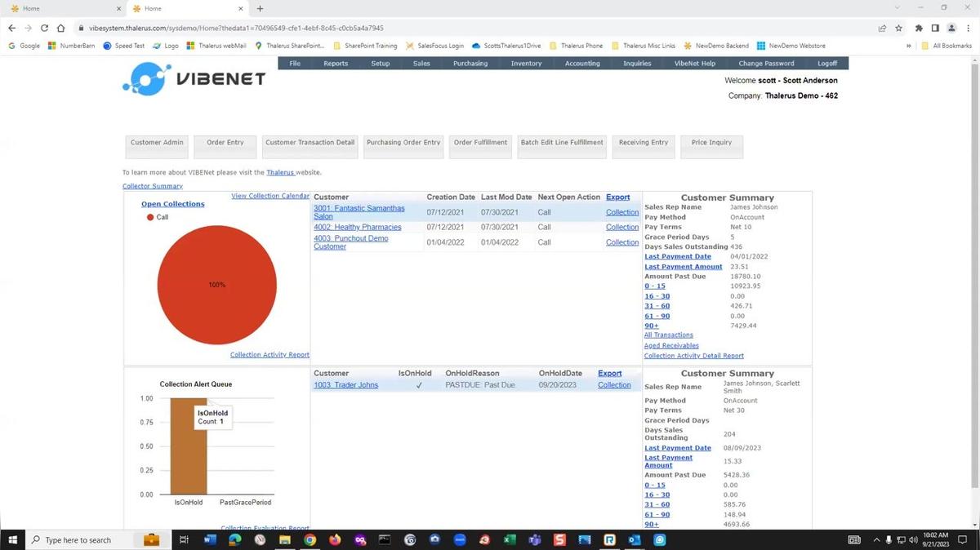Open the 3001: Fantastic Samanthas Salon link
The height and width of the screenshot is (550, 980).
[359, 212]
